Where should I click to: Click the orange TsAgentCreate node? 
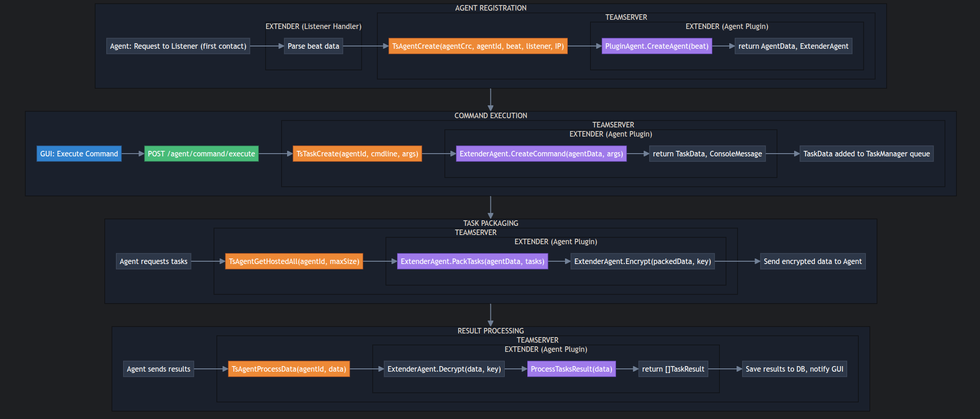click(478, 46)
